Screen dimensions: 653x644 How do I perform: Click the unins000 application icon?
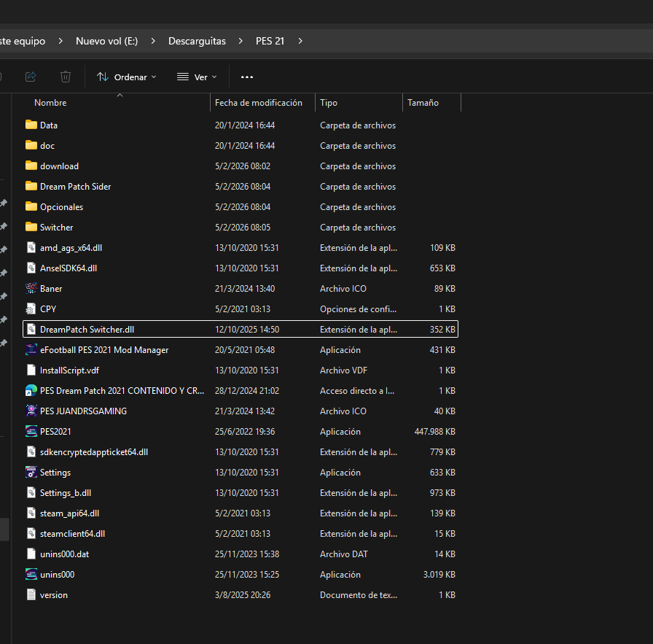pyautogui.click(x=31, y=575)
